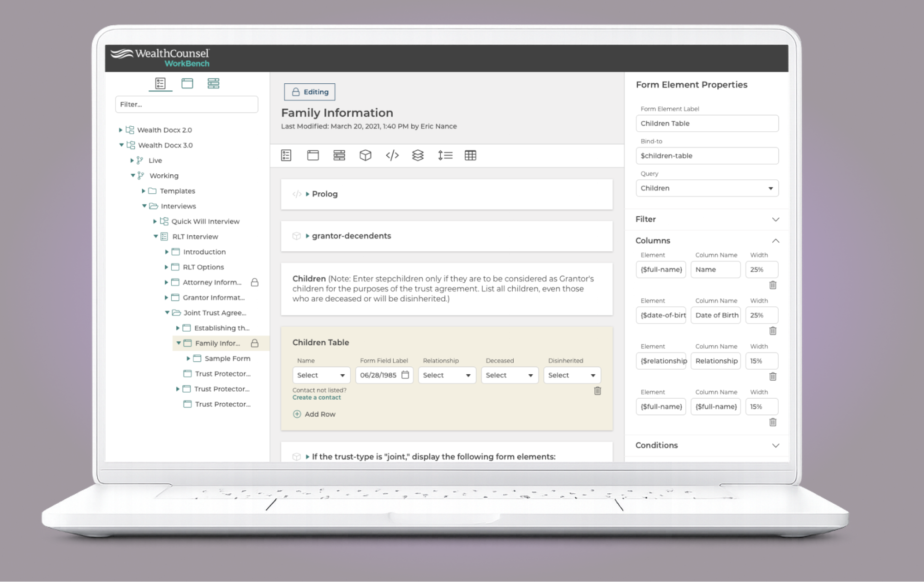The image size is (924, 582).
Task: Switch to the window view tab in sidebar
Action: (x=187, y=83)
